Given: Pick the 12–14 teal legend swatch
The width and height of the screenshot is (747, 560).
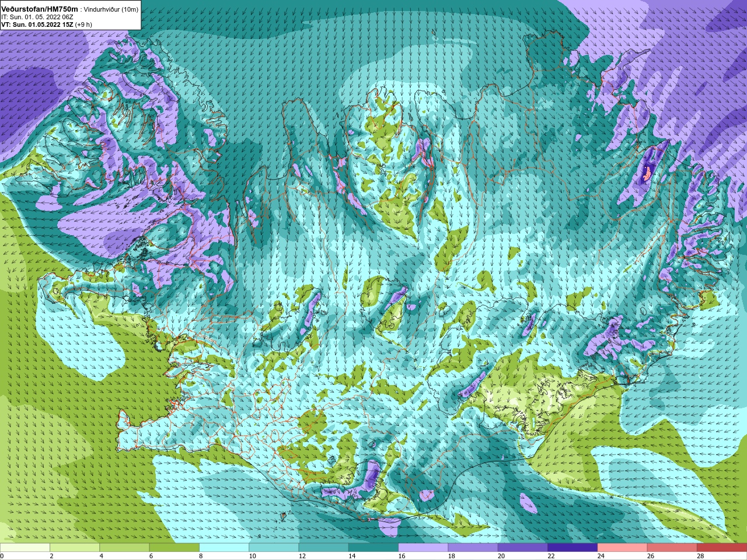Looking at the screenshot, I should (x=323, y=548).
